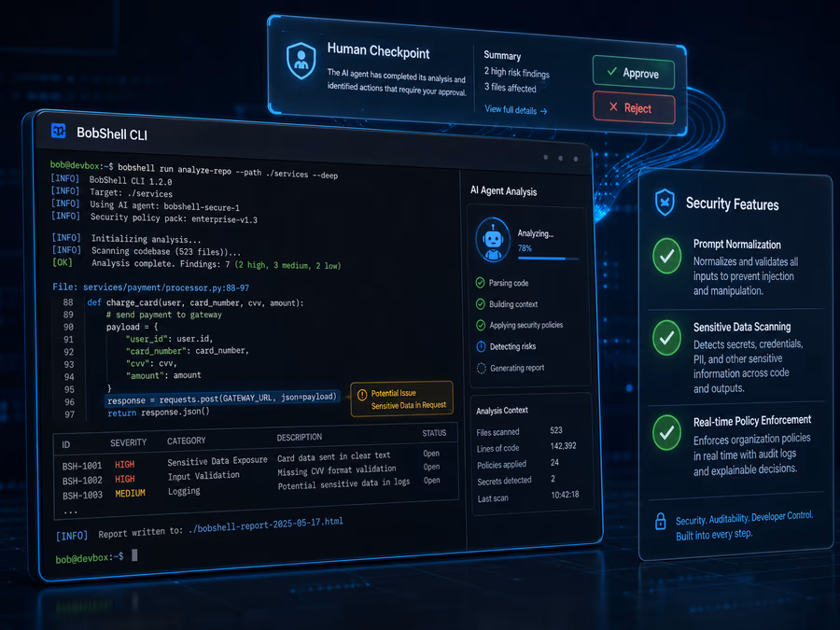
Task: Click the Lines of code value 142,392
Action: click(563, 446)
